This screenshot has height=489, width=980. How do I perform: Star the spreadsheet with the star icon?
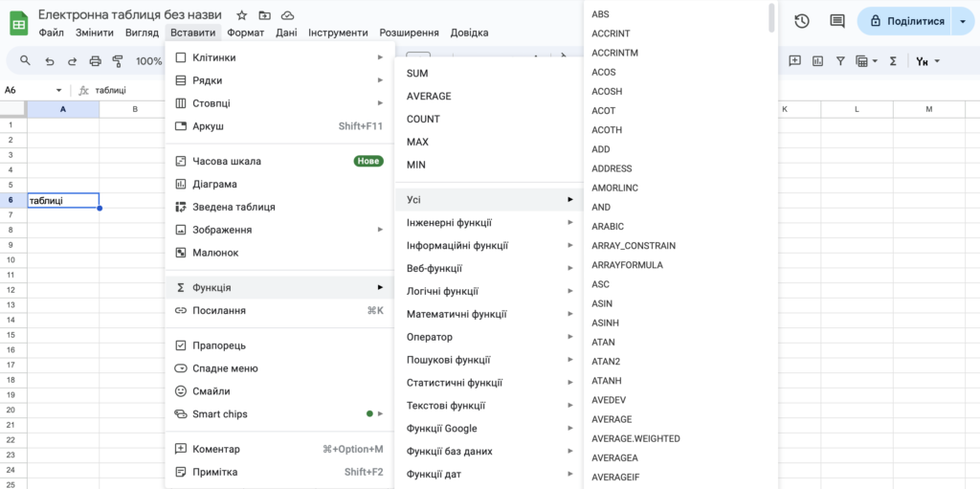242,15
